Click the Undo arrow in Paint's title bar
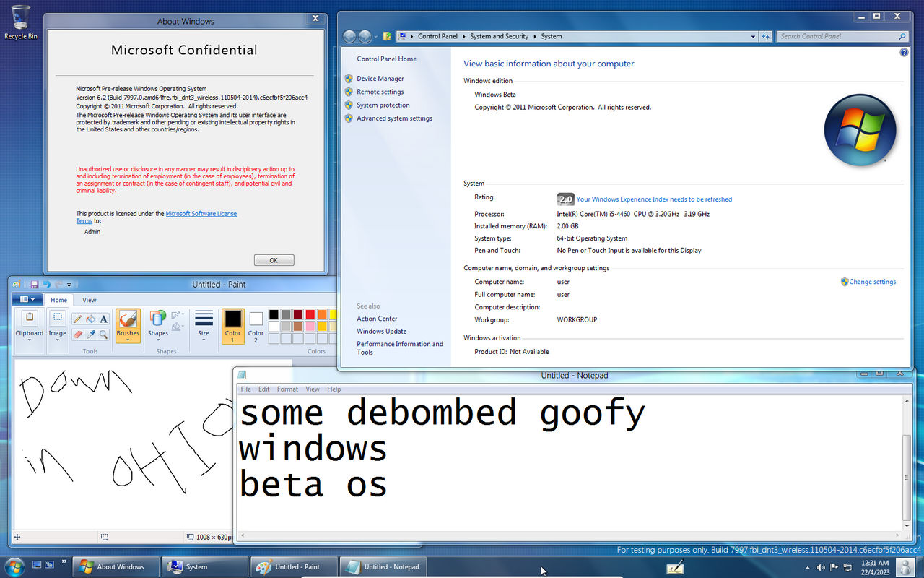Screen dimensions: 924x578 46,285
